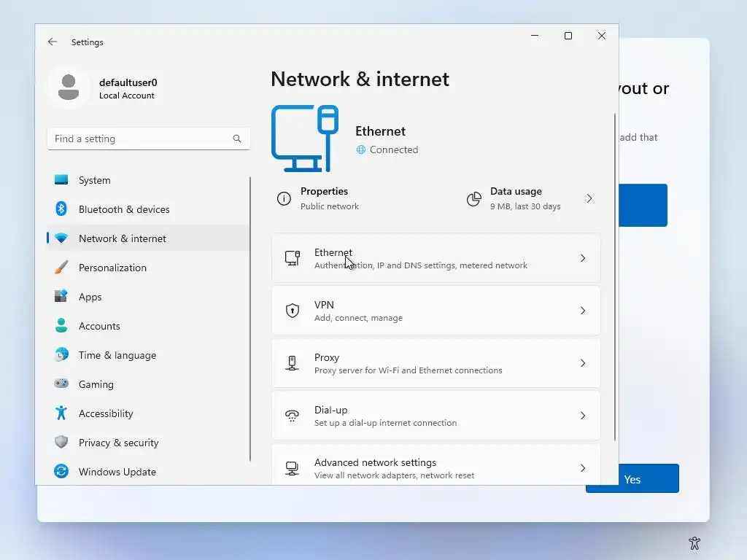
Task: Click the sidebar vertical scrollbar
Action: 249,319
